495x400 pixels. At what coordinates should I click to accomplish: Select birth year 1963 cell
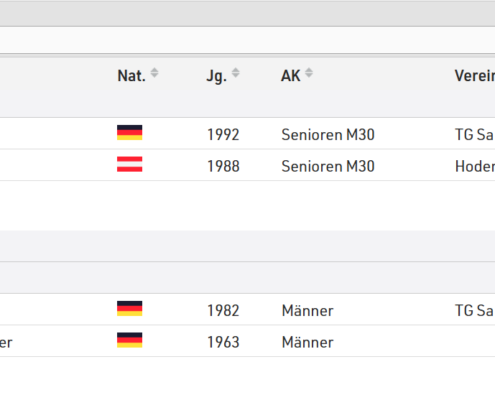(223, 343)
